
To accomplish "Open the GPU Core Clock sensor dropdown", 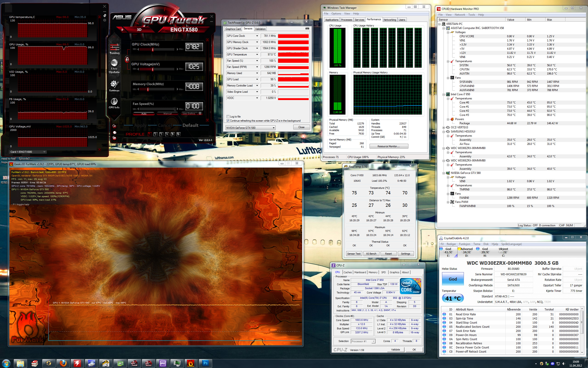I will (257, 36).
